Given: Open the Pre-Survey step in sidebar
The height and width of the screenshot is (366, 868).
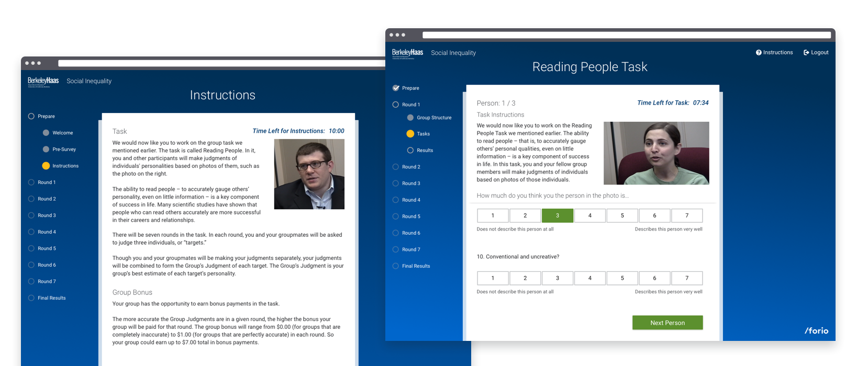Looking at the screenshot, I should coord(64,150).
